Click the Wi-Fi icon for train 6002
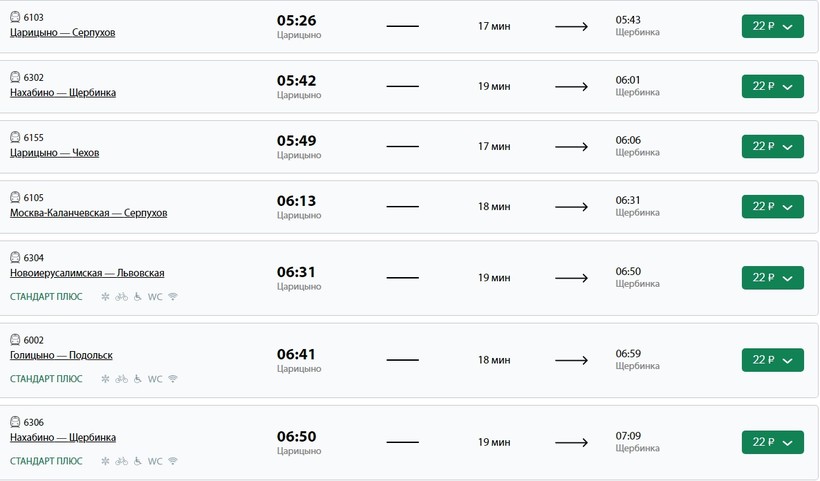The height and width of the screenshot is (481, 820). pos(172,379)
